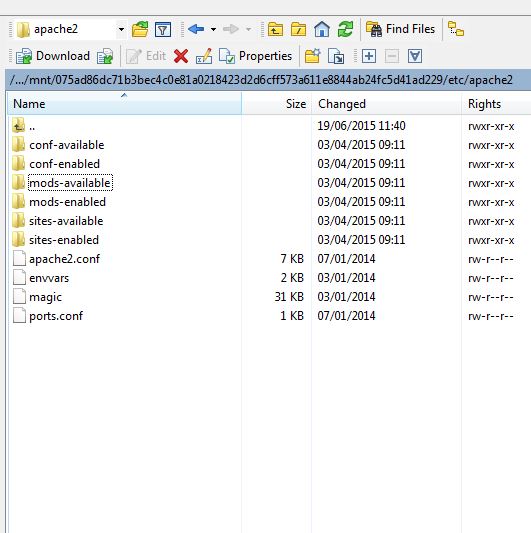Select the ports.conf file
531x533 pixels.
click(56, 316)
